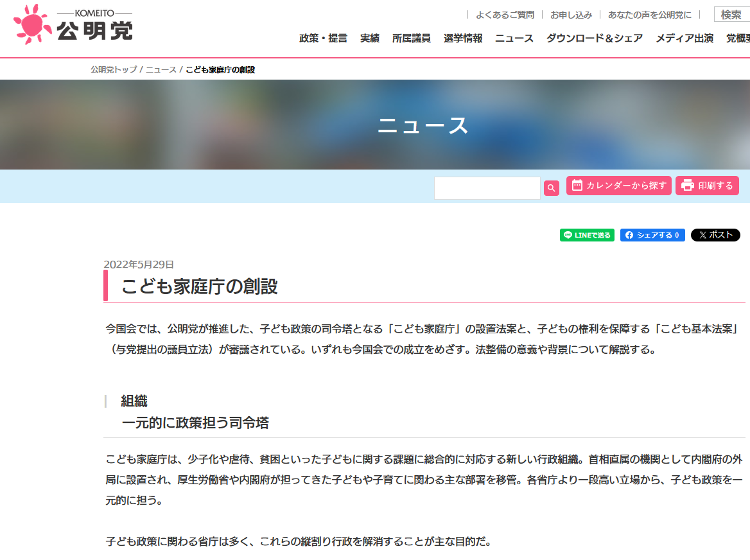The image size is (750, 560).
Task: Open the 実績 menu item
Action: (370, 39)
